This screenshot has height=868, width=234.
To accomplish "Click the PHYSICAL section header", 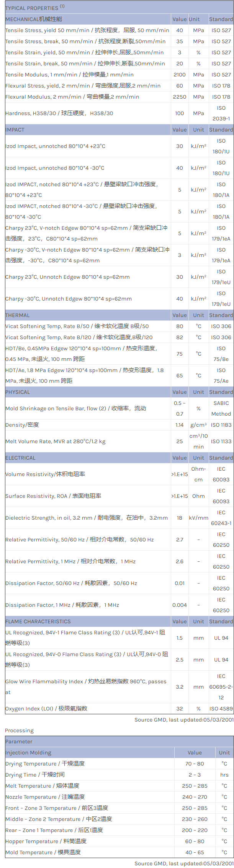I will pos(18,392).
